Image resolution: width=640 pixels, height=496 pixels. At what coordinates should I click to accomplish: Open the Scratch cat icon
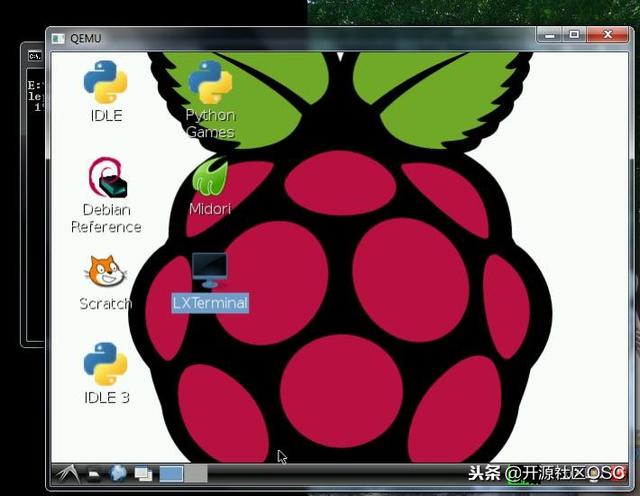click(105, 271)
